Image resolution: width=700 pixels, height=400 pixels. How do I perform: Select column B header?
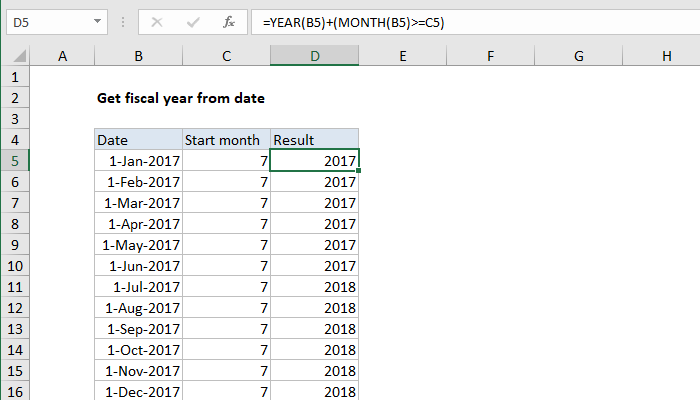pyautogui.click(x=138, y=58)
